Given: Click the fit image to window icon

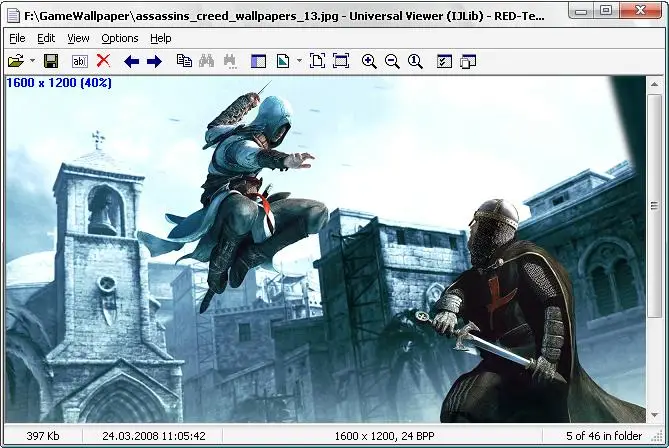Looking at the screenshot, I should [x=317, y=61].
